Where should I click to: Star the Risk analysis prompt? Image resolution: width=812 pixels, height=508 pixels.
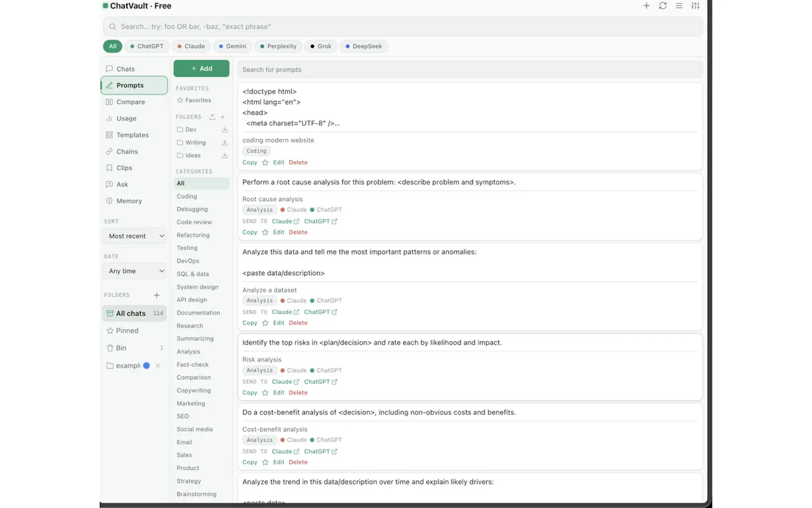(265, 393)
